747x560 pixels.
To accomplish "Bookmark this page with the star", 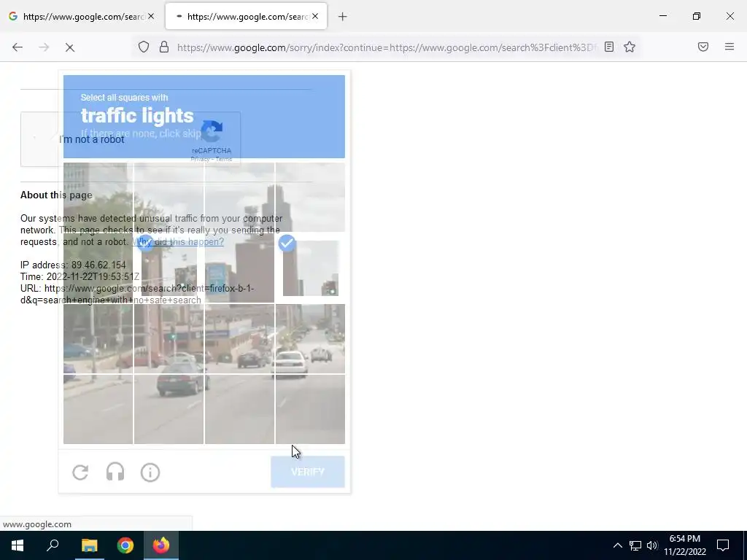I will [x=630, y=47].
